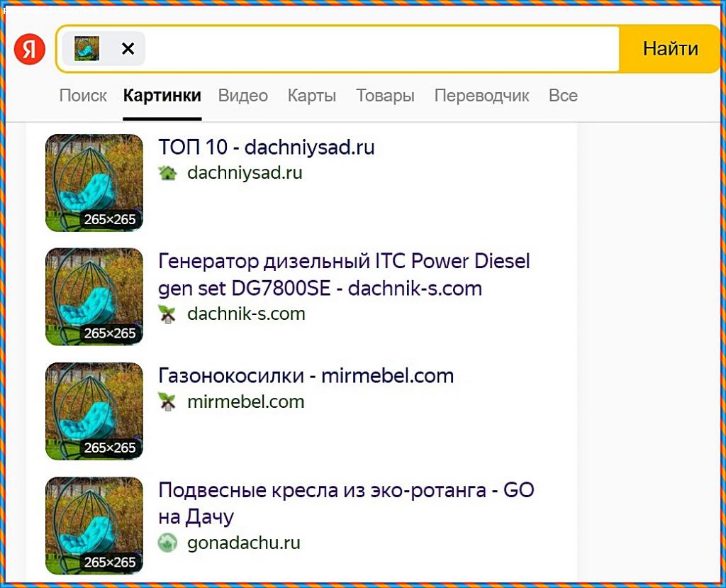The image size is (726, 588).
Task: Click the mirmebel.com site favicon
Action: (167, 402)
